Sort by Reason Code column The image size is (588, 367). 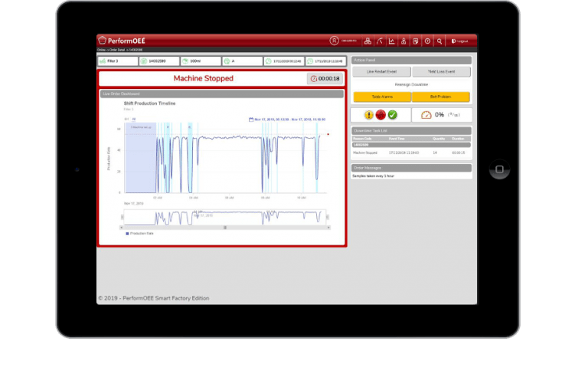coord(362,139)
